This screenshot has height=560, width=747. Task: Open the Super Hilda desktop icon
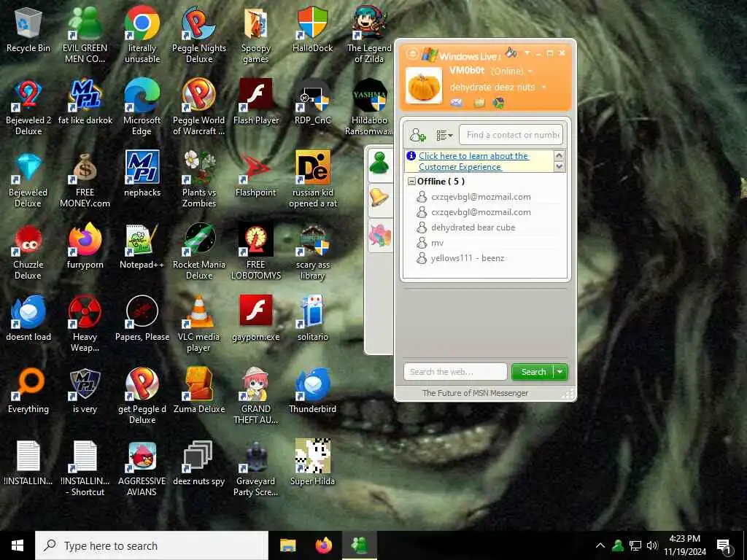pos(312,463)
